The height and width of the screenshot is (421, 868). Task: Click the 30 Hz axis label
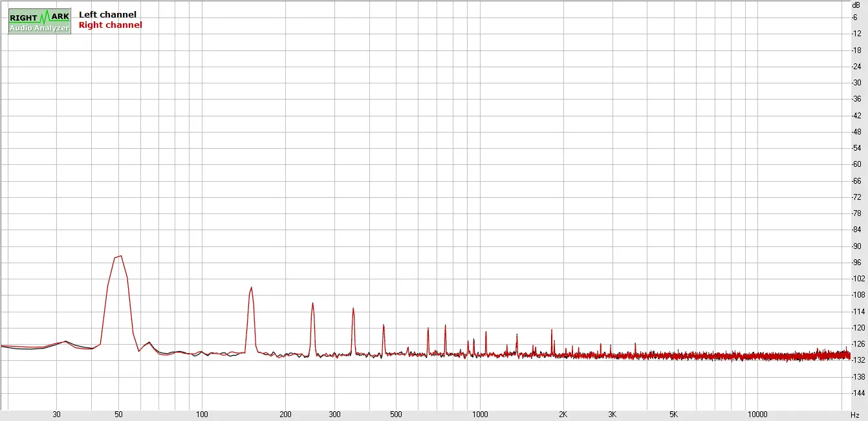pyautogui.click(x=57, y=415)
